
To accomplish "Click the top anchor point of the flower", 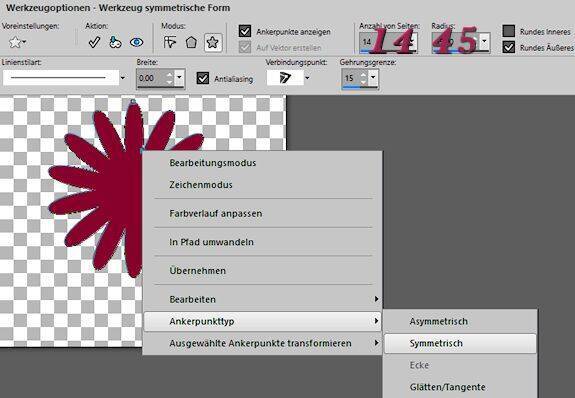I will point(133,101).
